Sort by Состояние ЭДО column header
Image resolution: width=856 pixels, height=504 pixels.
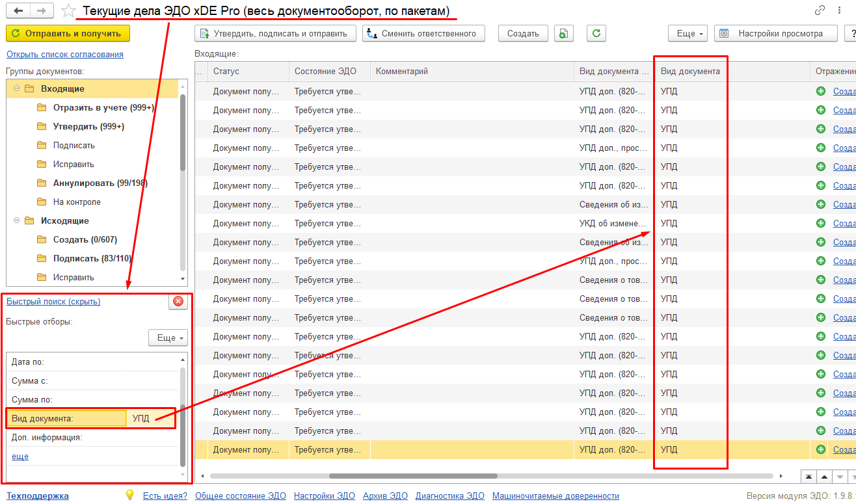330,72
